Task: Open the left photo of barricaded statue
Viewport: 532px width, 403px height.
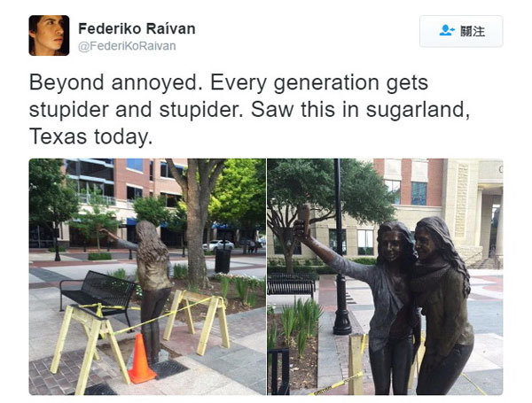Action: click(147, 276)
